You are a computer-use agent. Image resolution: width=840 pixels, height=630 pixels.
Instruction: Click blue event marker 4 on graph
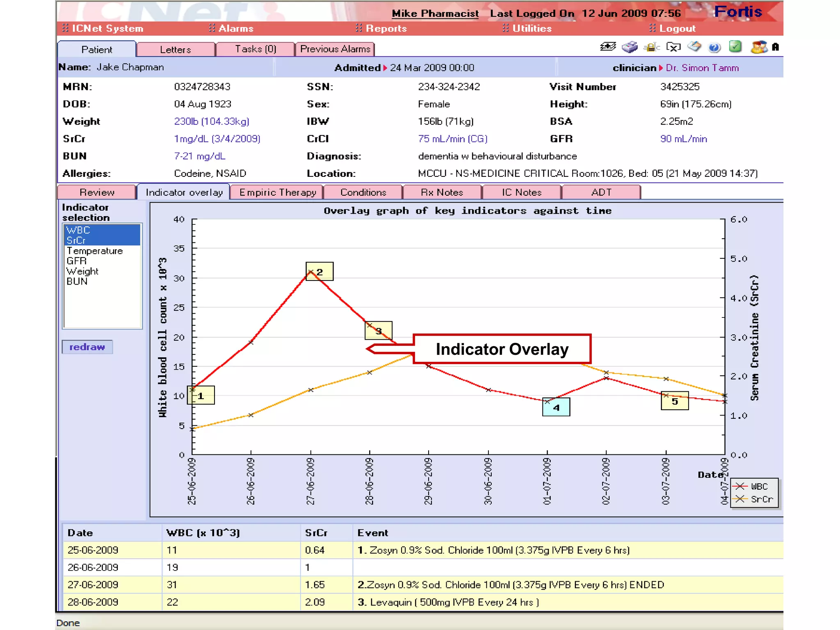pyautogui.click(x=556, y=407)
